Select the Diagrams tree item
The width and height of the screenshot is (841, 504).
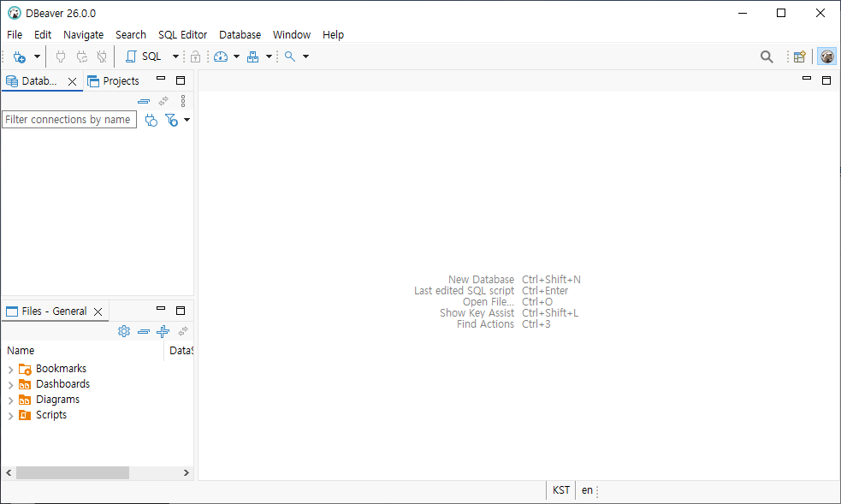pos(57,400)
